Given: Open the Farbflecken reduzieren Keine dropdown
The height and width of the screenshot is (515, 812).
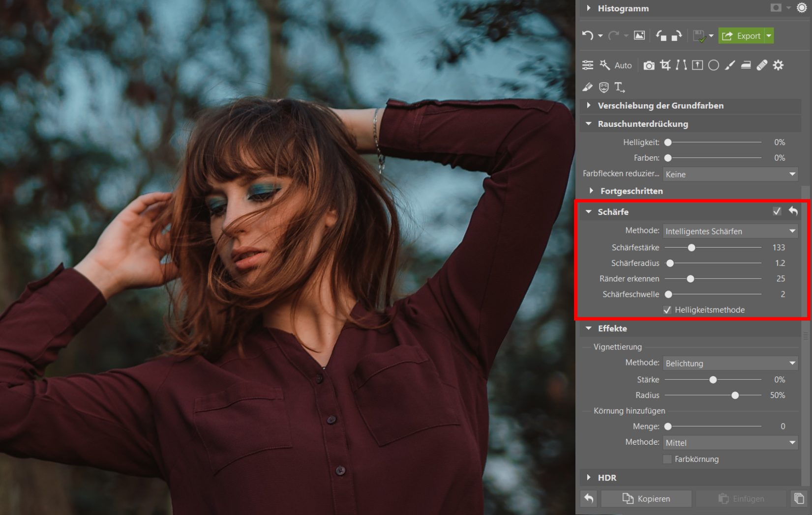Looking at the screenshot, I should point(730,174).
